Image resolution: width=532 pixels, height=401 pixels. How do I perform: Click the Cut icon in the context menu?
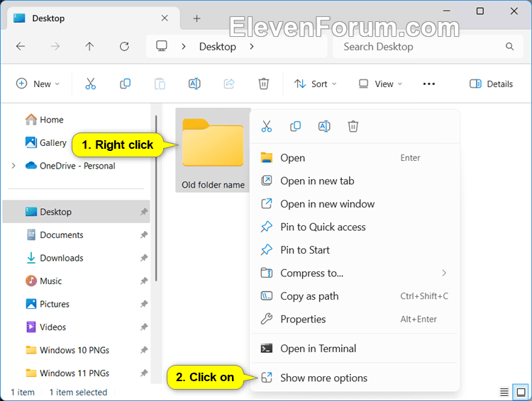tap(267, 126)
